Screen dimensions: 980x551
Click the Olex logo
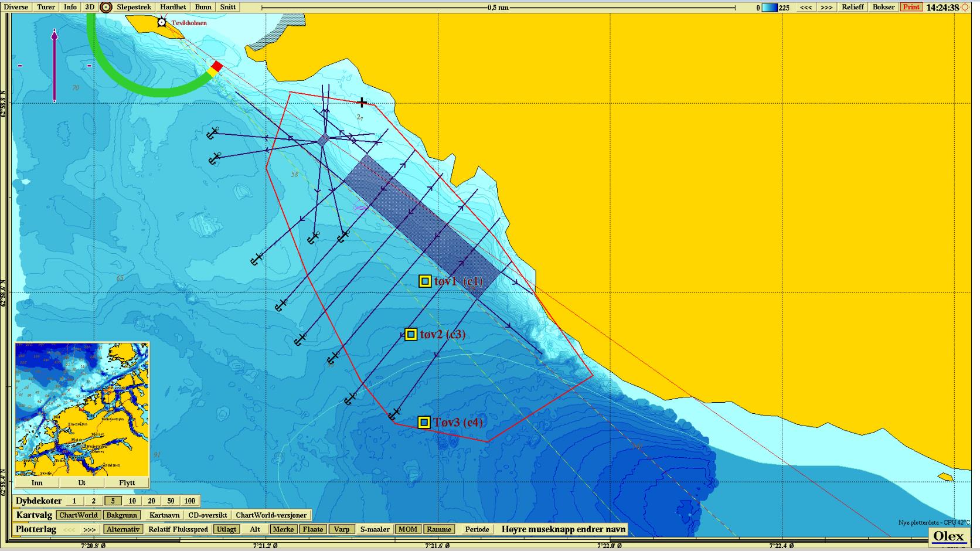coord(948,537)
